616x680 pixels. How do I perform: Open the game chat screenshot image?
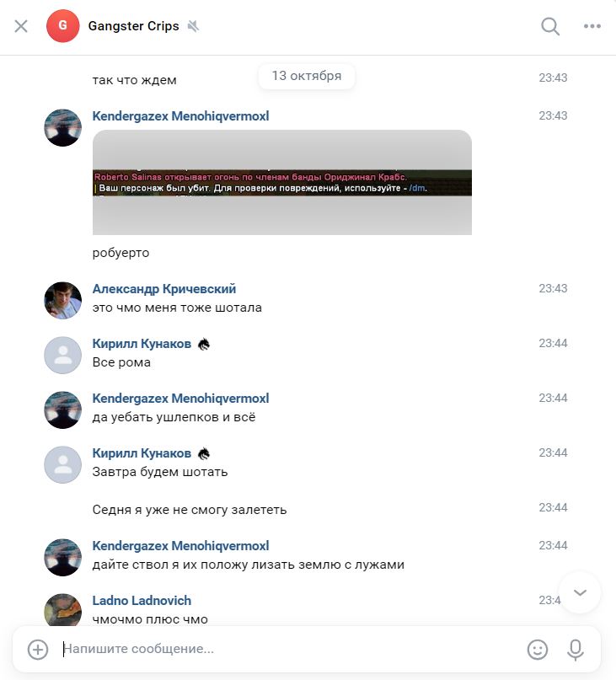click(282, 182)
